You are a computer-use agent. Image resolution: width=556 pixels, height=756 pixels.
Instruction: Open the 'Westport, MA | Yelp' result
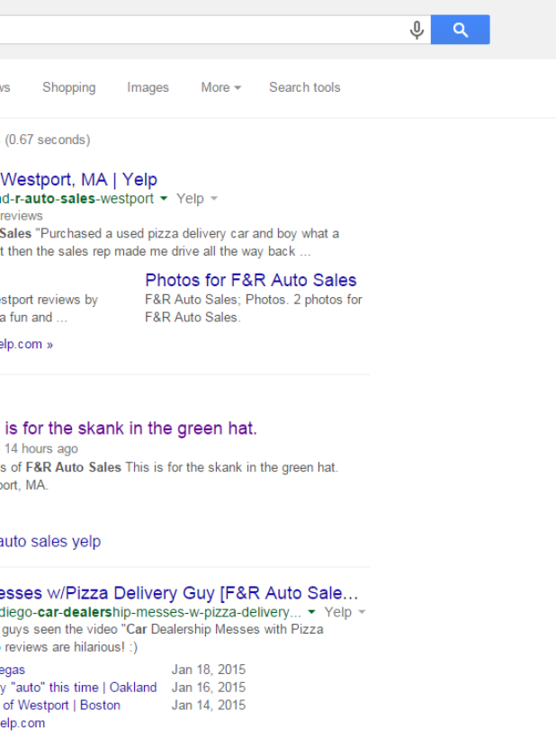click(78, 180)
